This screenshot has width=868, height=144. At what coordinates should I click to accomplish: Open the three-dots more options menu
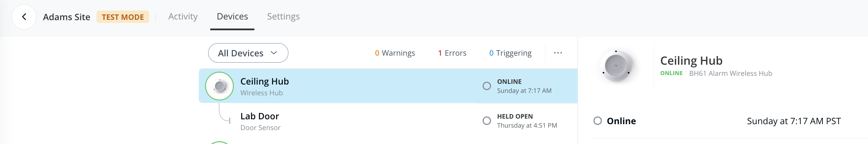point(558,53)
